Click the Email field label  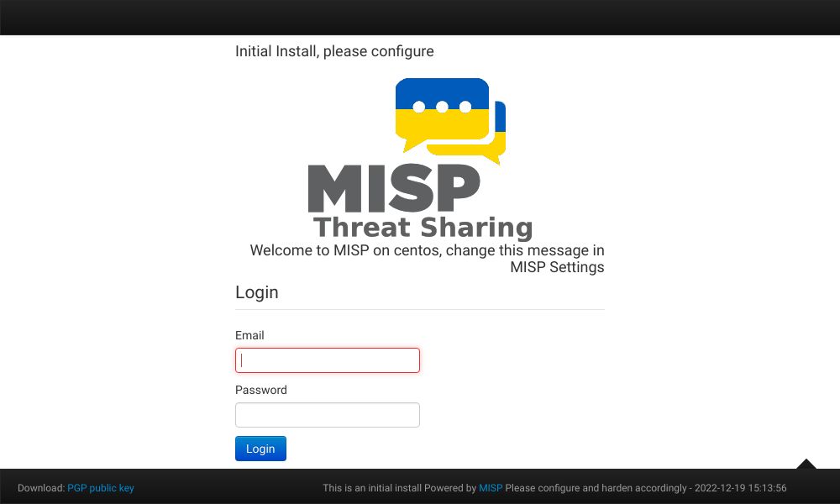coord(249,335)
